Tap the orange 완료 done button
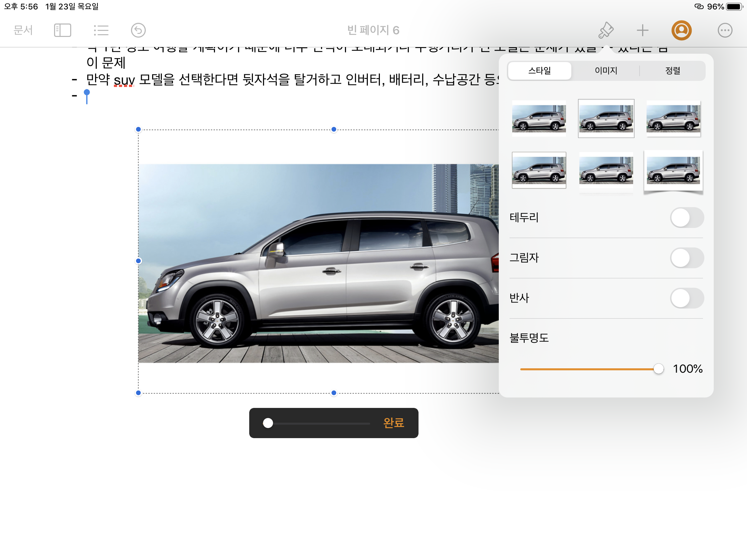 [x=393, y=423]
